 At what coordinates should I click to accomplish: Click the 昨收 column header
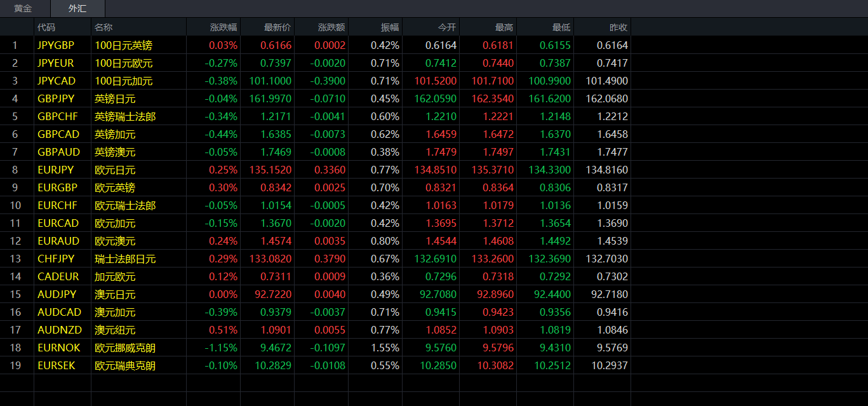[x=618, y=27]
